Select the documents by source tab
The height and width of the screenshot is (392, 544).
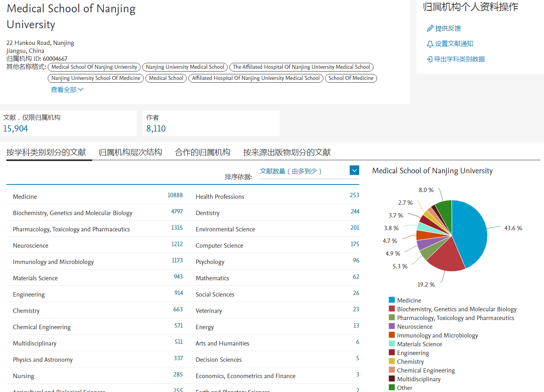(x=287, y=152)
